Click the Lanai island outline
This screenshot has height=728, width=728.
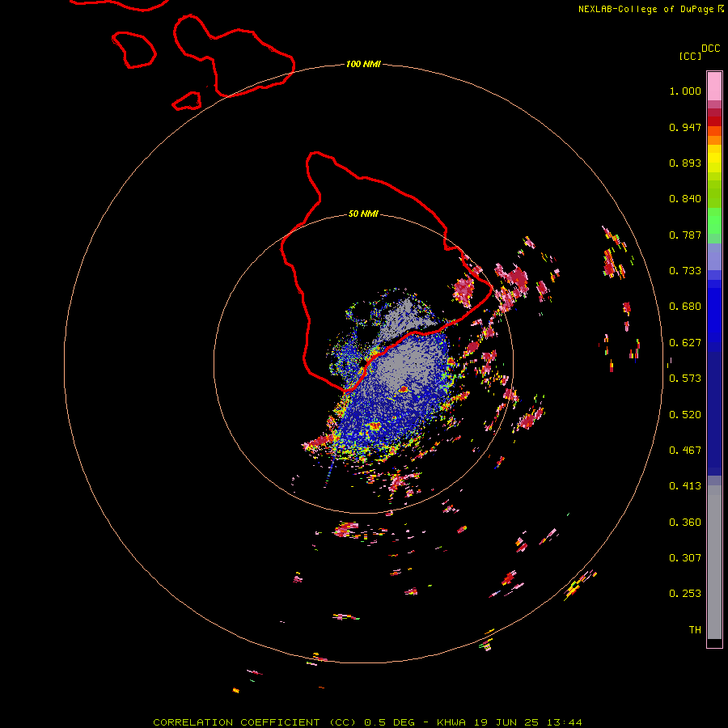(133, 50)
